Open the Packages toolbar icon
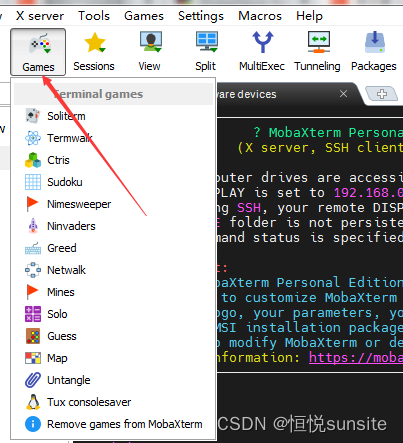Image resolution: width=403 pixels, height=443 pixels. [x=374, y=52]
